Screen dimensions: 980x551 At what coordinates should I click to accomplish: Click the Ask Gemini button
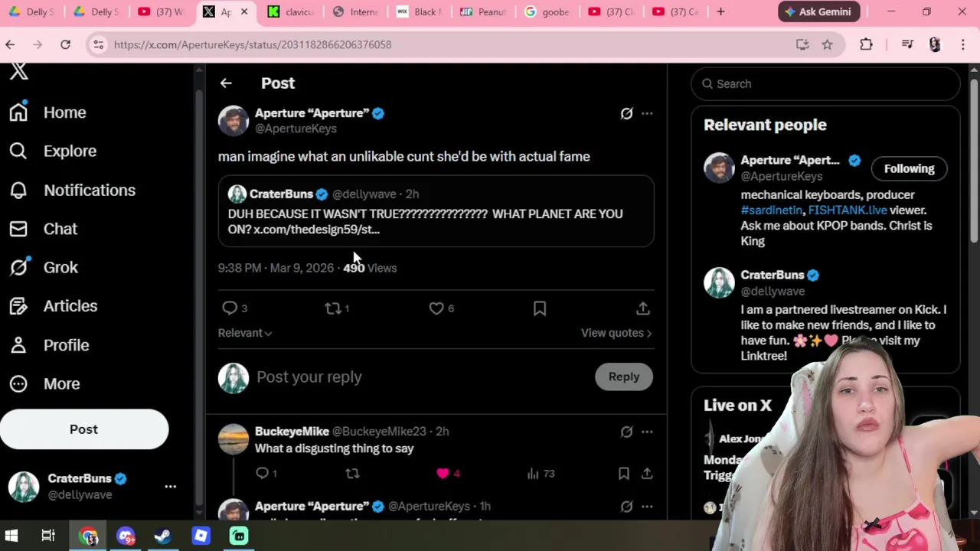(x=818, y=11)
